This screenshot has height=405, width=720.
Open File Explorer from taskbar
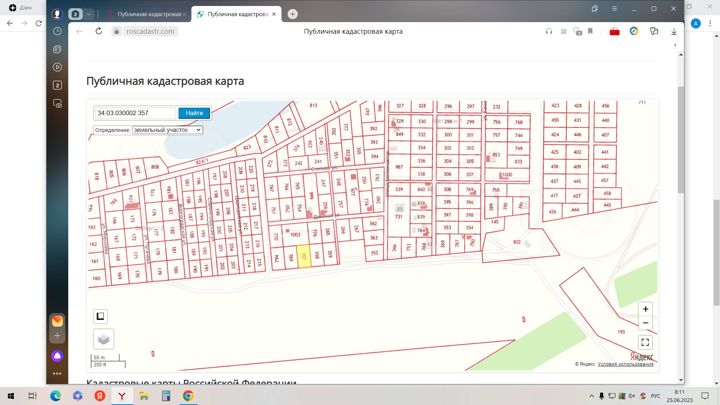click(144, 396)
